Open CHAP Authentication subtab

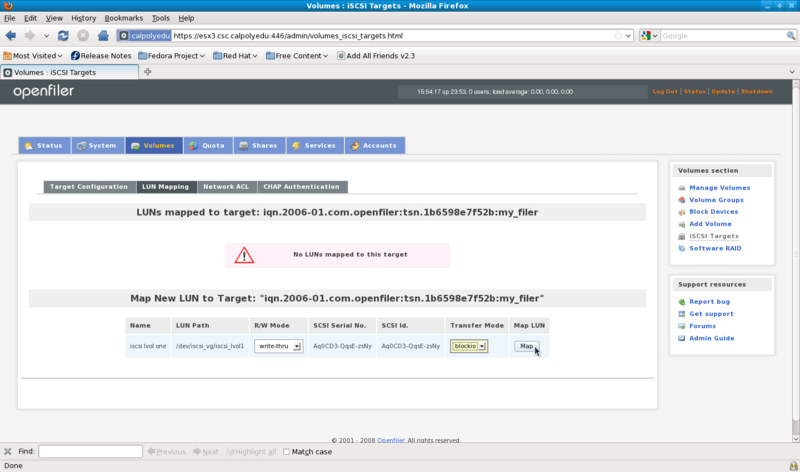tap(302, 187)
